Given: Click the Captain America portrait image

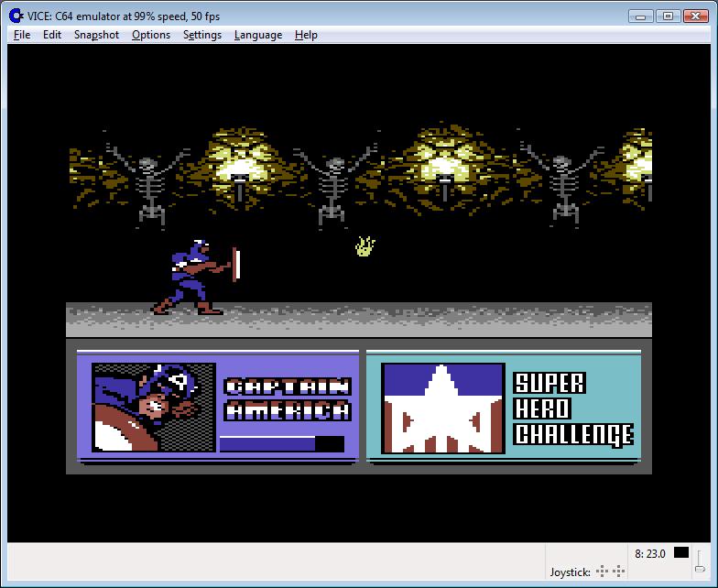Looking at the screenshot, I should click(154, 408).
